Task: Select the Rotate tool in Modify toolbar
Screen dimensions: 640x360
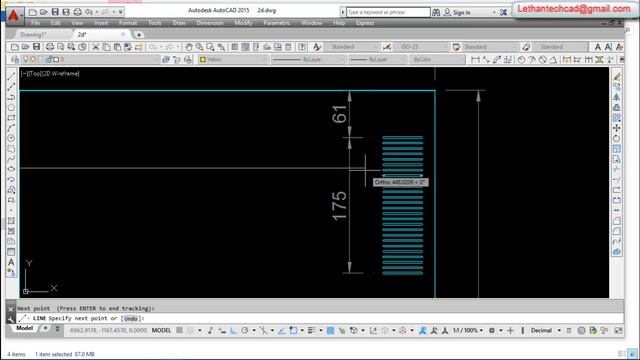Action: pyautogui.click(x=617, y=138)
